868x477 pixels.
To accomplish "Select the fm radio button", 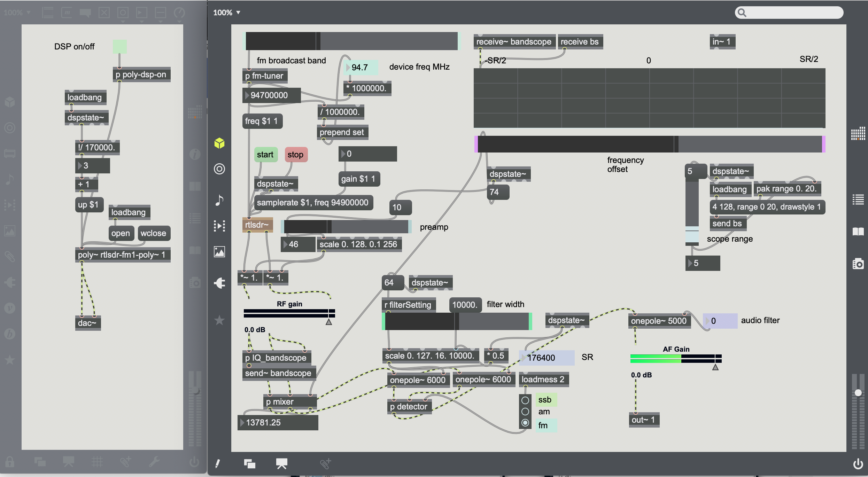I will tap(525, 423).
